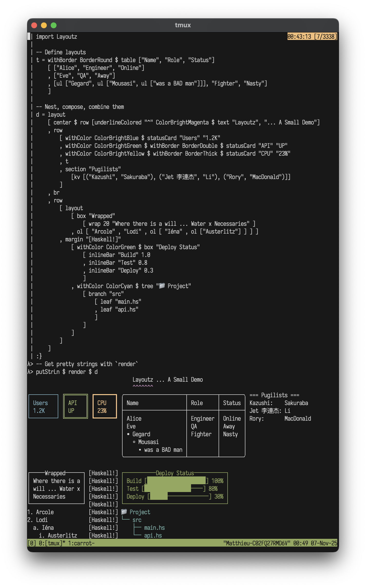Click the Users 1.2K status card

click(43, 406)
